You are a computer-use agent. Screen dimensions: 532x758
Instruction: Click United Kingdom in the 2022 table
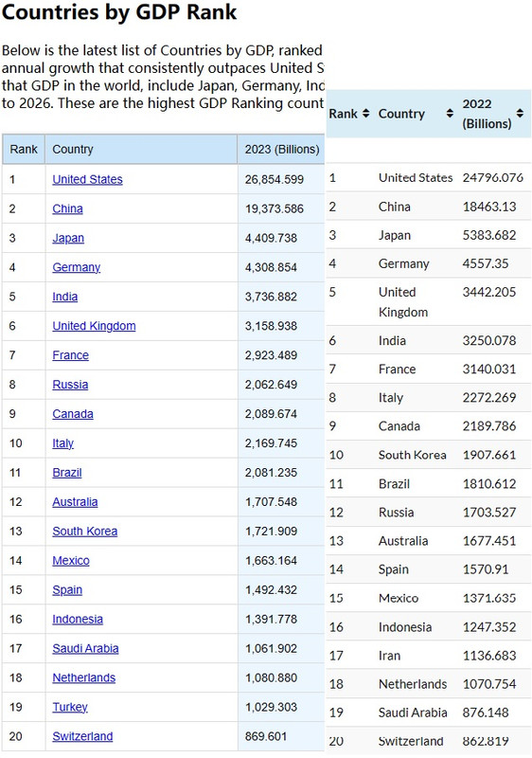[403, 302]
